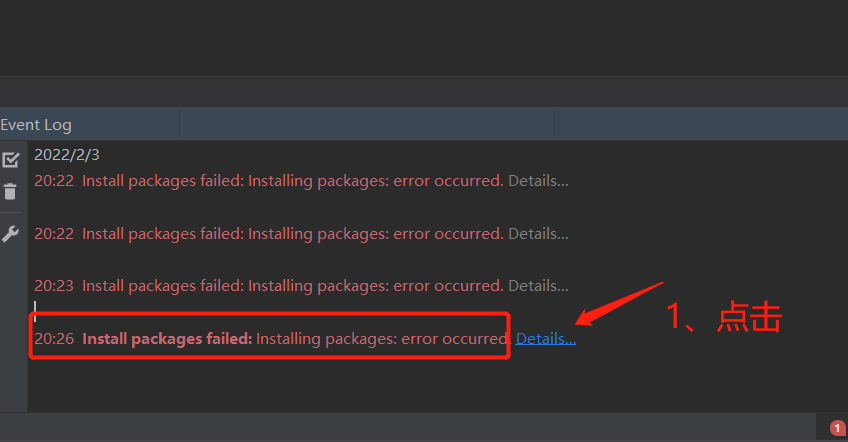Screen dimensions: 848x442
Task: Select the first 20:22 install failed message
Action: pyautogui.click(x=293, y=181)
